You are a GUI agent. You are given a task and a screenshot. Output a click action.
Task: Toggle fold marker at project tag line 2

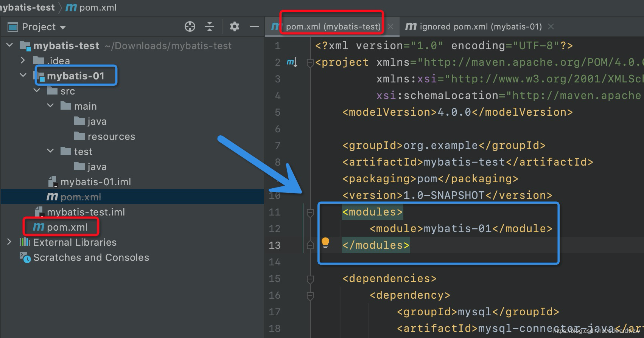(x=310, y=63)
